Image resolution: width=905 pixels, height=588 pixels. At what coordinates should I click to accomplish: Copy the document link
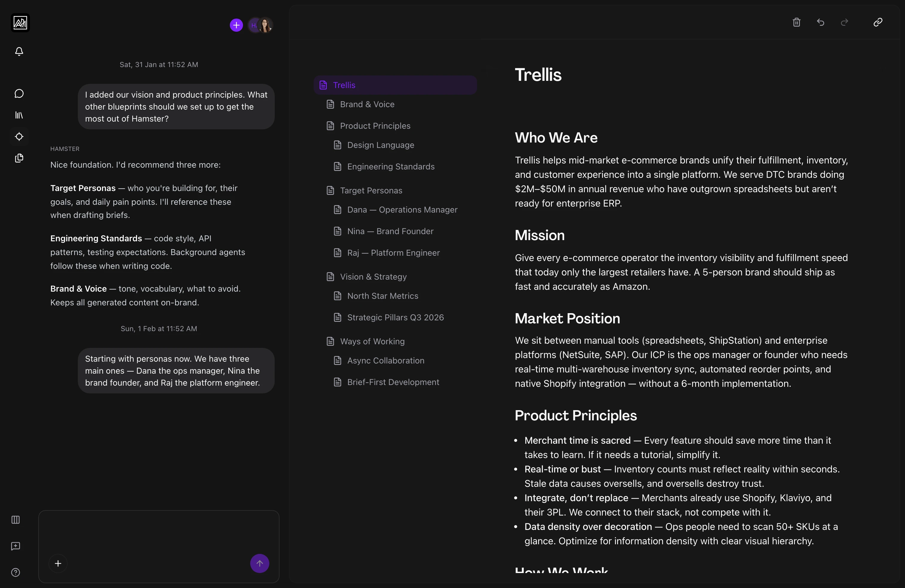click(x=878, y=22)
